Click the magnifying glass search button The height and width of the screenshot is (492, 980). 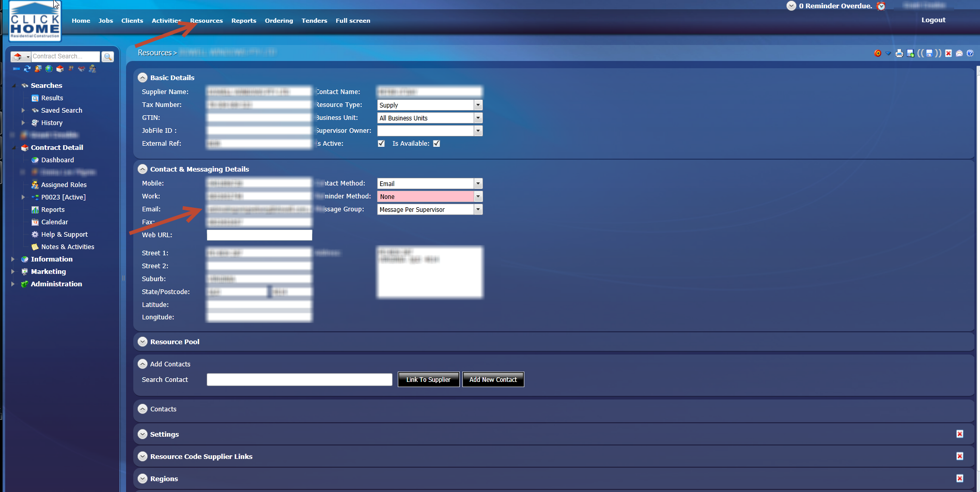[x=107, y=56]
